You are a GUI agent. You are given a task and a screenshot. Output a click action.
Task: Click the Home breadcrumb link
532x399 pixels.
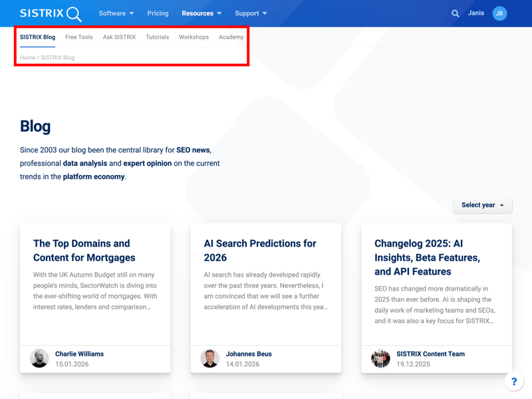[27, 58]
